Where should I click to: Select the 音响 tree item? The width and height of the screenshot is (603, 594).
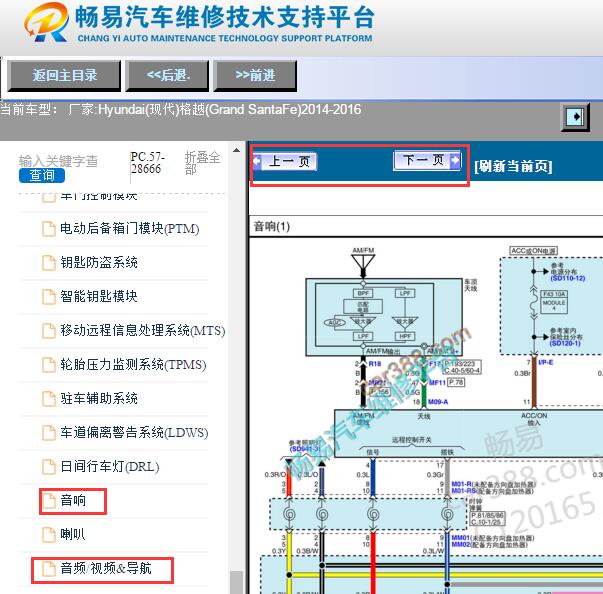tap(73, 501)
